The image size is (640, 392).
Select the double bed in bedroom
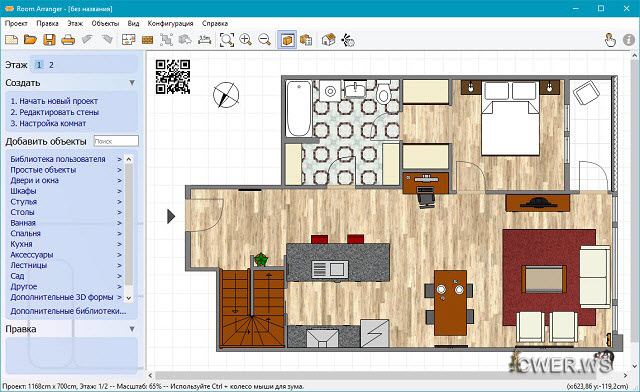(x=510, y=118)
